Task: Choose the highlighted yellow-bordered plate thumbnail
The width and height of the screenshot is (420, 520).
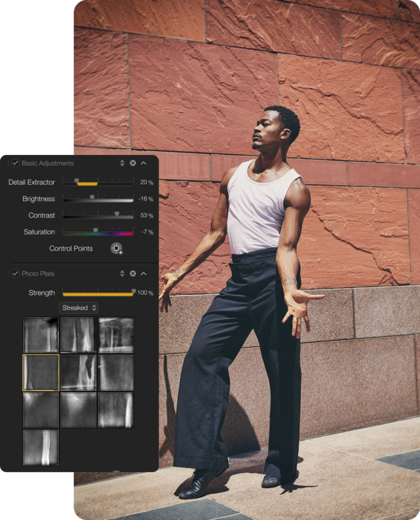Action: 41,373
